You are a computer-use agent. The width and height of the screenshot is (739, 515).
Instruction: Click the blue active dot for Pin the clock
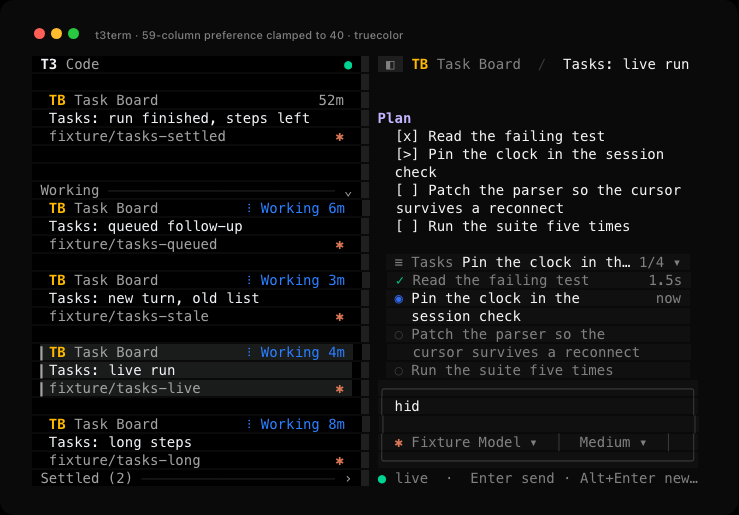tap(399, 299)
